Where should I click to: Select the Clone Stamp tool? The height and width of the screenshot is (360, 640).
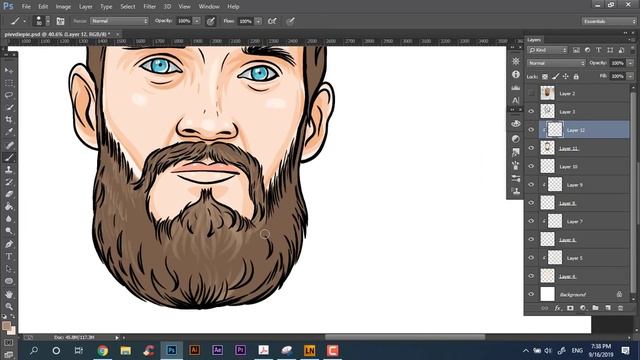pyautogui.click(x=9, y=170)
